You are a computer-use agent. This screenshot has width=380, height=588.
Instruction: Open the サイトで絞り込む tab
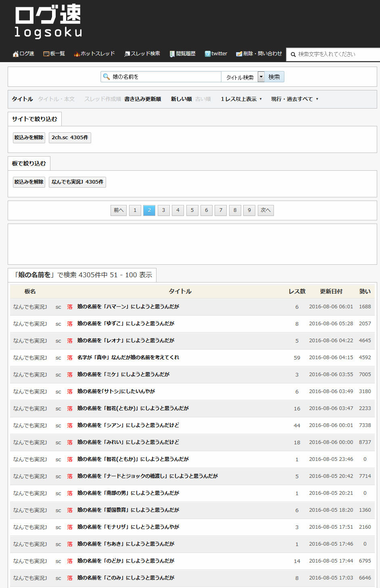[35, 119]
